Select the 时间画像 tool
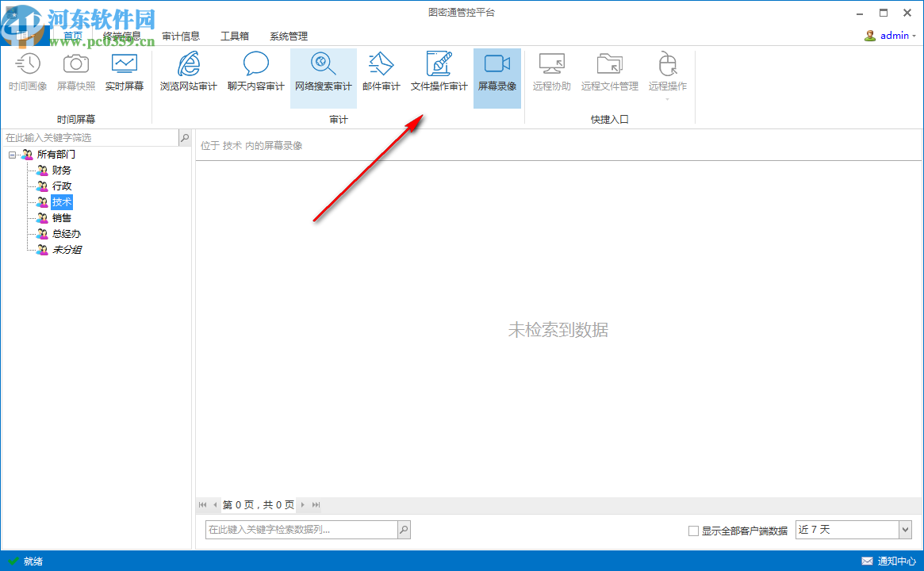Viewport: 924px width, 571px height. 28,71
